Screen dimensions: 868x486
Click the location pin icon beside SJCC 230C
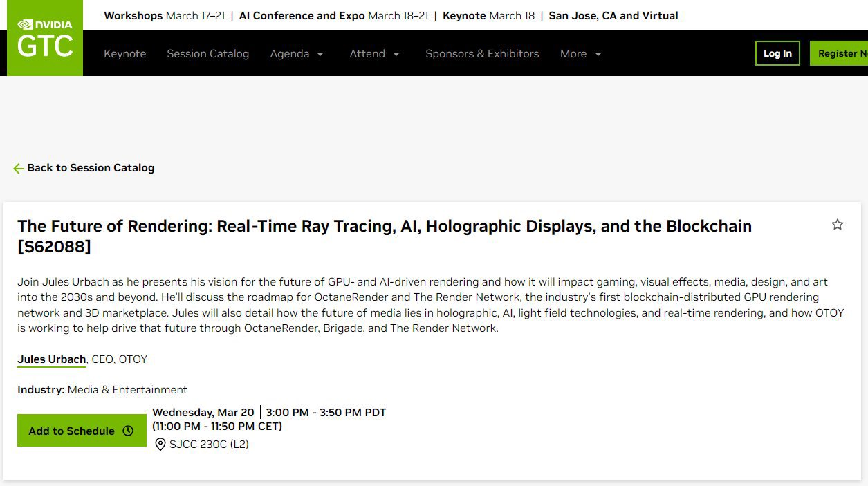coord(160,444)
